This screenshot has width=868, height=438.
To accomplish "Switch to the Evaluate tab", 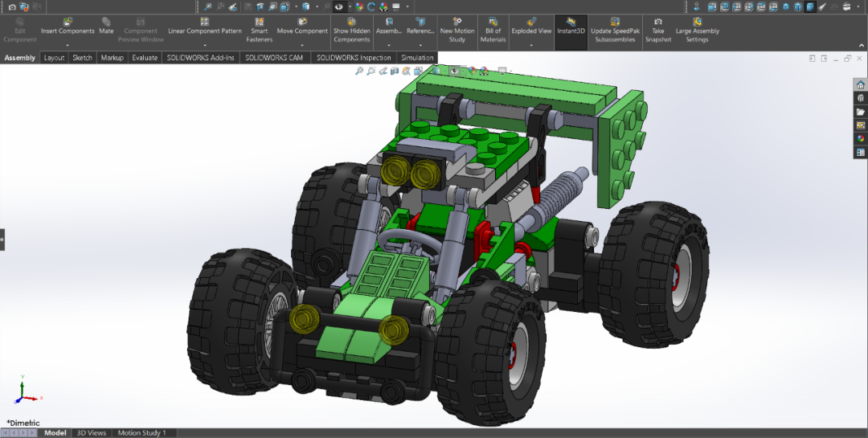I will [145, 58].
